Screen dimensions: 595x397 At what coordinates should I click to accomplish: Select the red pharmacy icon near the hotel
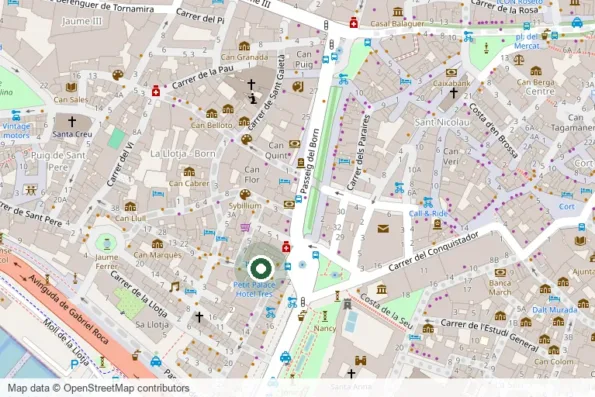tap(286, 247)
